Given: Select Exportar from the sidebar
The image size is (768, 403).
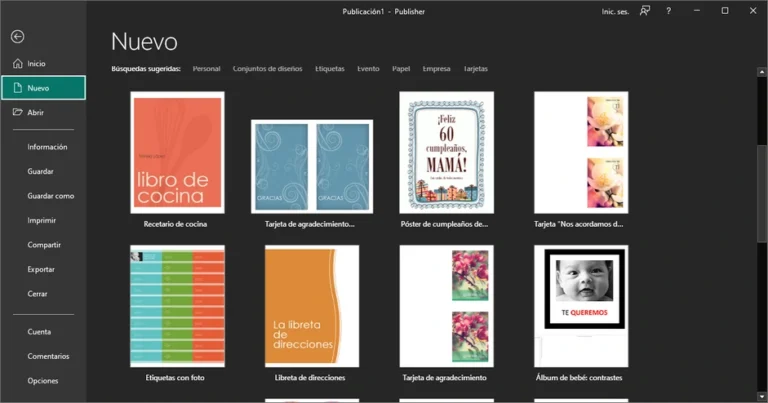Looking at the screenshot, I should [x=41, y=269].
